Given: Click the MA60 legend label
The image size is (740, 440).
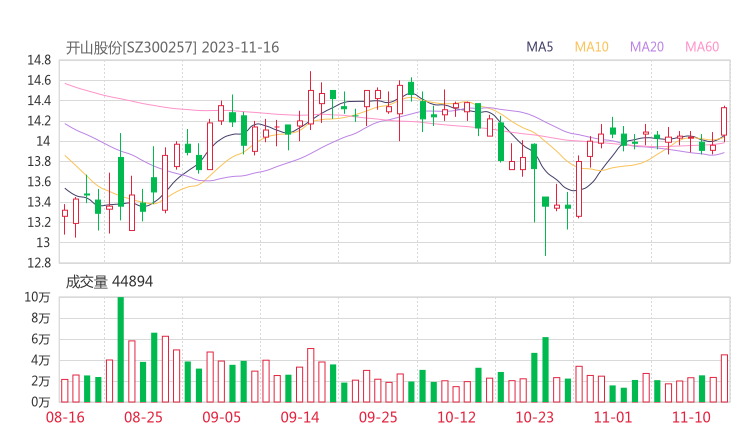Looking at the screenshot, I should (x=702, y=47).
